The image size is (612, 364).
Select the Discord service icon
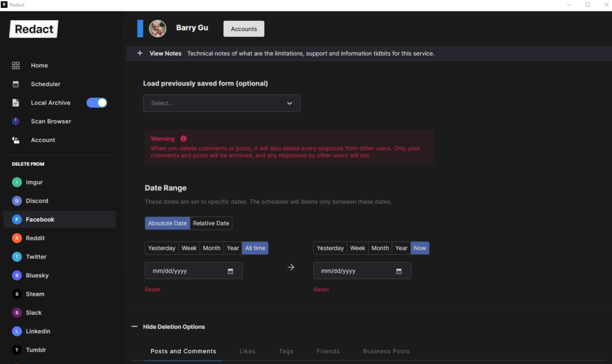[x=17, y=201]
